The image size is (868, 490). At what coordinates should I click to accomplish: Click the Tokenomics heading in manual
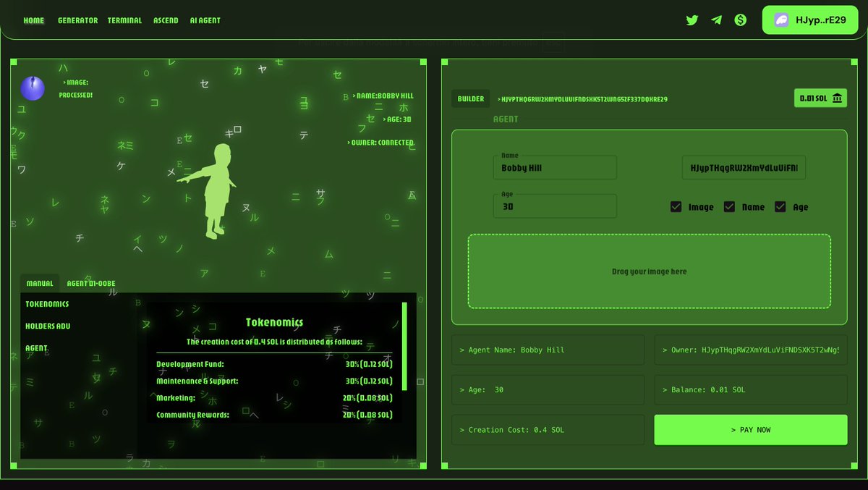point(274,322)
